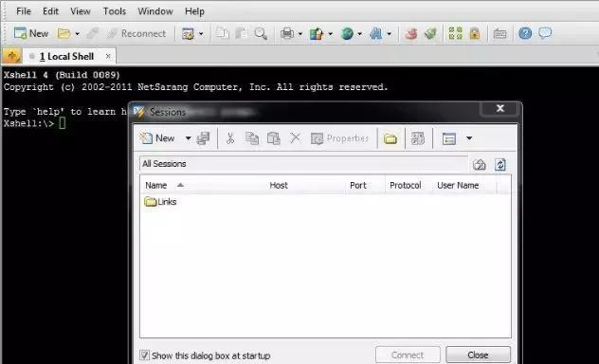This screenshot has width=599, height=364.
Task: Click the refresh icon beside All Sessions
Action: [x=500, y=165]
